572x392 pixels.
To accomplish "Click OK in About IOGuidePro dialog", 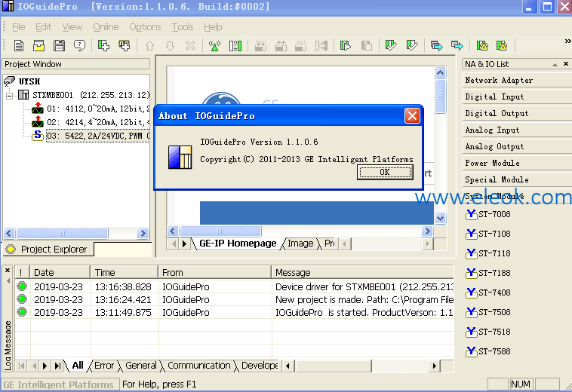I will point(385,172).
